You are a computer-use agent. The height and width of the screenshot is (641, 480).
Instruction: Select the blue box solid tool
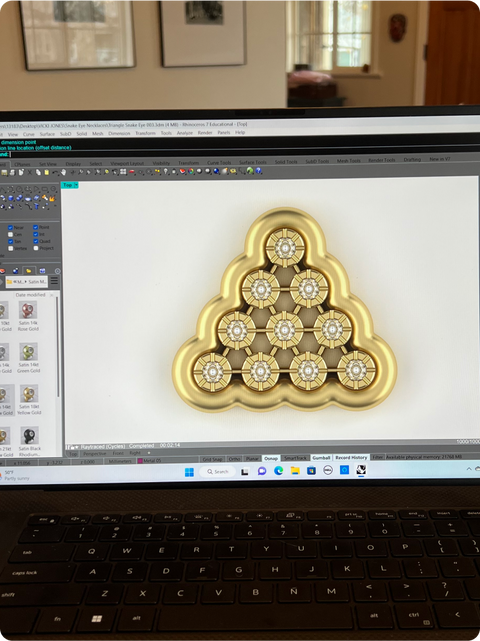(x=11, y=198)
